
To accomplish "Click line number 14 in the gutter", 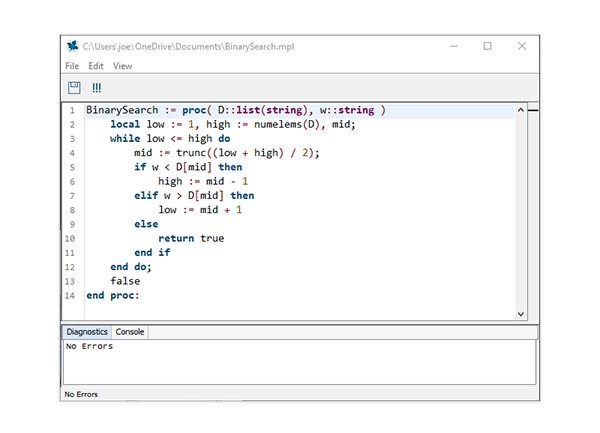I will (x=70, y=296).
